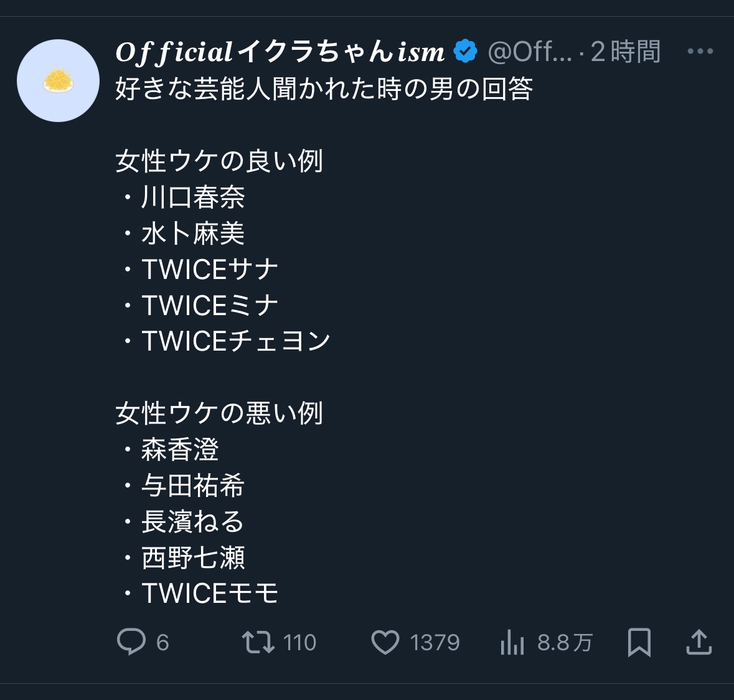Open the three-dot more options menu
Viewport: 734px width, 700px height.
coord(700,51)
